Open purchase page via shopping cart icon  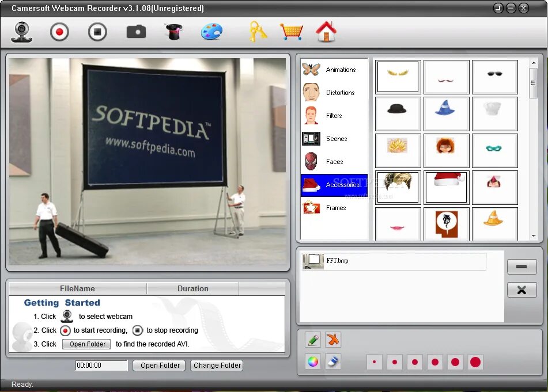(x=291, y=32)
